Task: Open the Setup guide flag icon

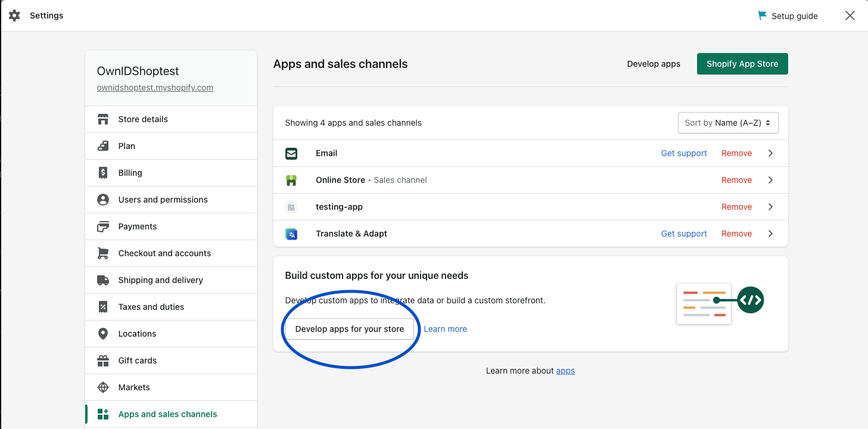Action: coord(762,15)
